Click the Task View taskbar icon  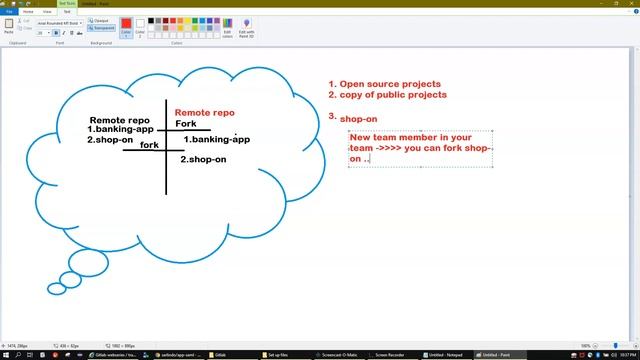(30, 355)
